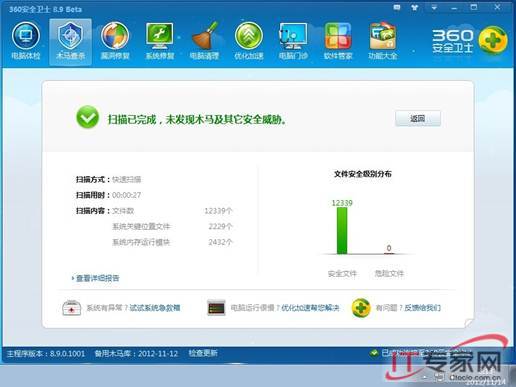Click the 优化加速帮您解决 link
The image size is (516, 387).
tap(310, 308)
